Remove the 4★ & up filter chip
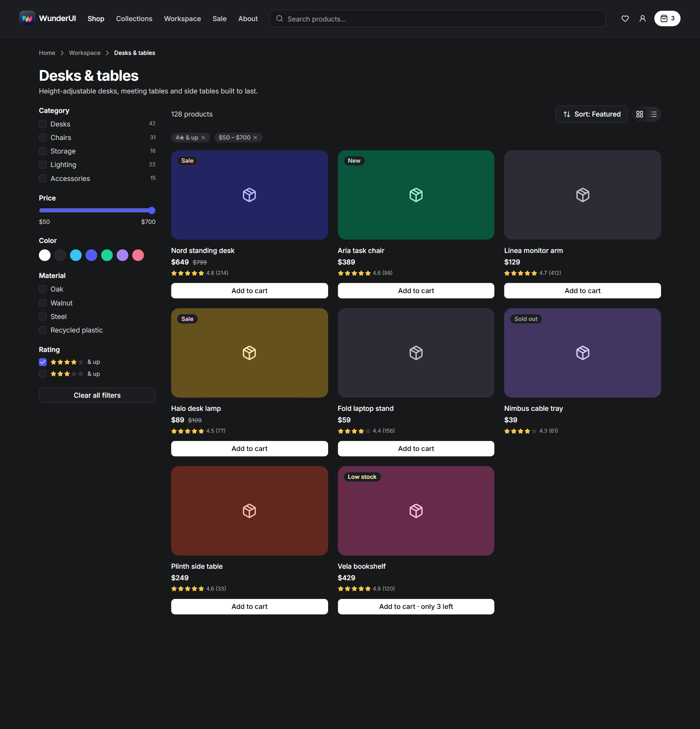The width and height of the screenshot is (700, 729). (x=203, y=138)
